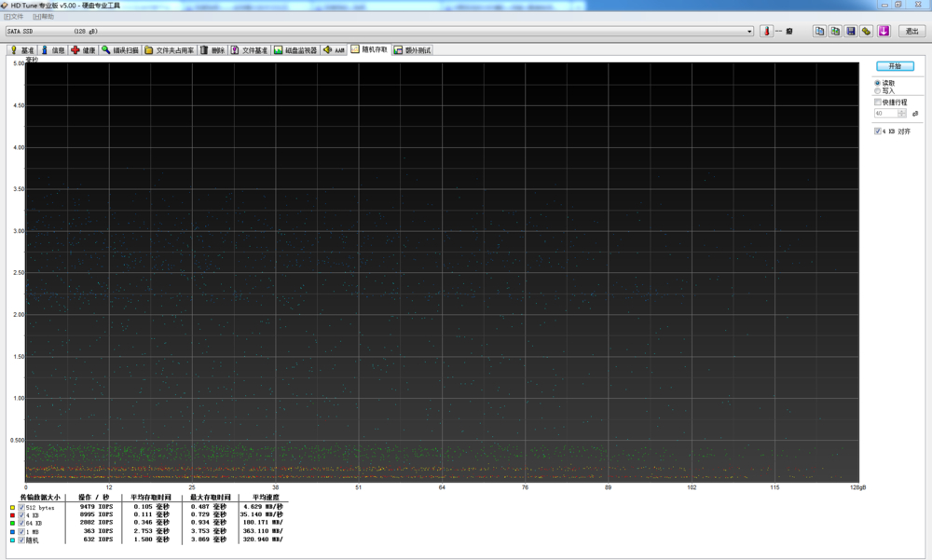The image size is (932, 560).
Task: Click the gB unit icon next to stroke field
Action: coord(915,114)
